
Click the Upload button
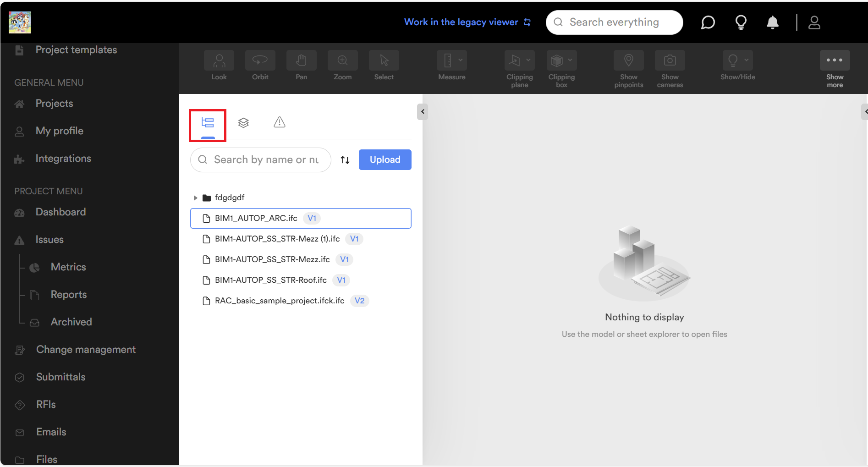(x=385, y=159)
